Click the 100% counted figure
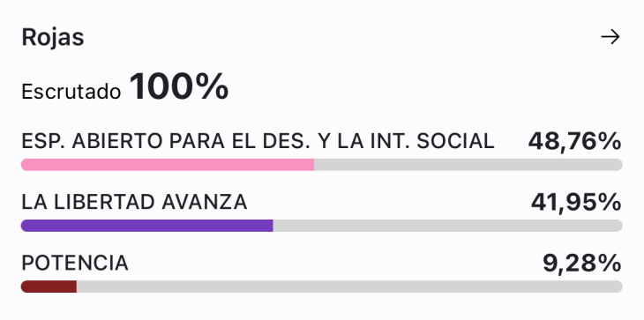The height and width of the screenshot is (320, 644). [x=179, y=86]
